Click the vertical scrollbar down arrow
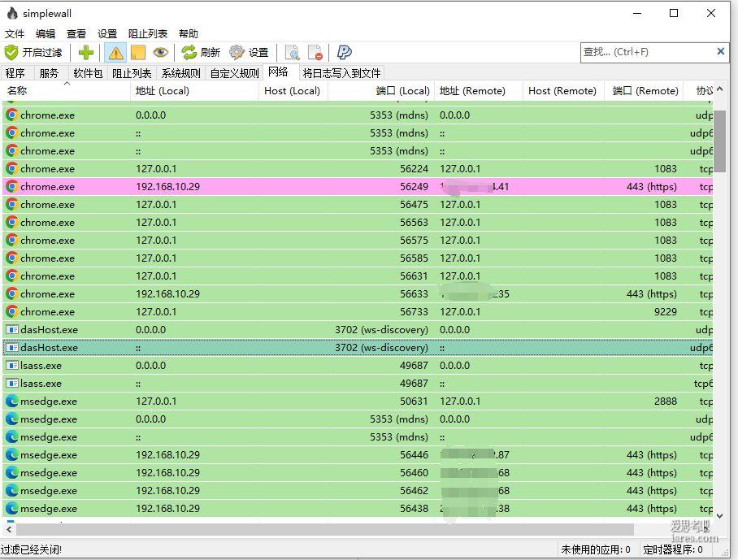Viewport: 738px width, 560px height. 719,516
